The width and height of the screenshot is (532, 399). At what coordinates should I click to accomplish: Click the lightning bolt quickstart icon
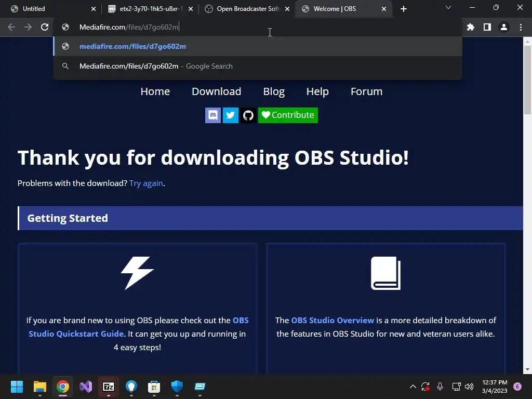(x=137, y=273)
